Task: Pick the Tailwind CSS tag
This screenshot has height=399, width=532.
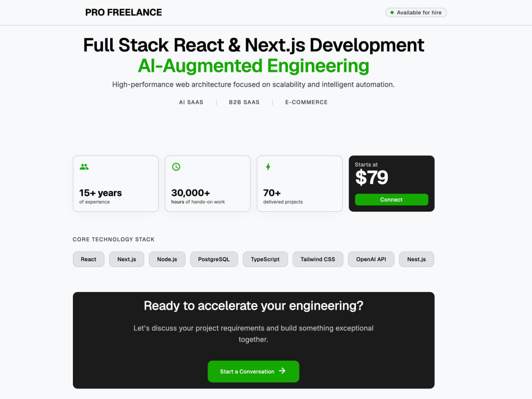Action: (x=318, y=259)
